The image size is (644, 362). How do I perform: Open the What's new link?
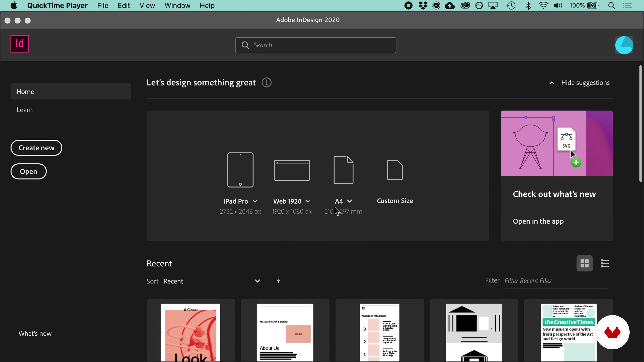[35, 334]
